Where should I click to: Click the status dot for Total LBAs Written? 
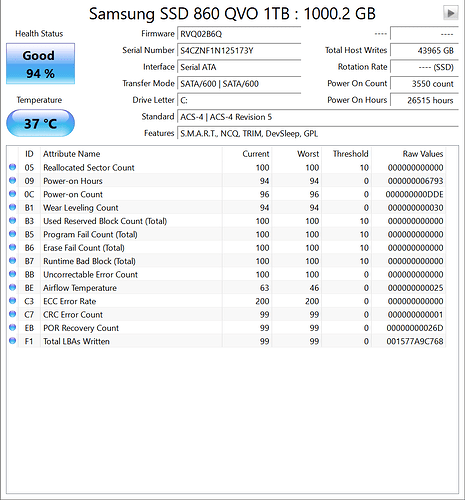(x=13, y=340)
